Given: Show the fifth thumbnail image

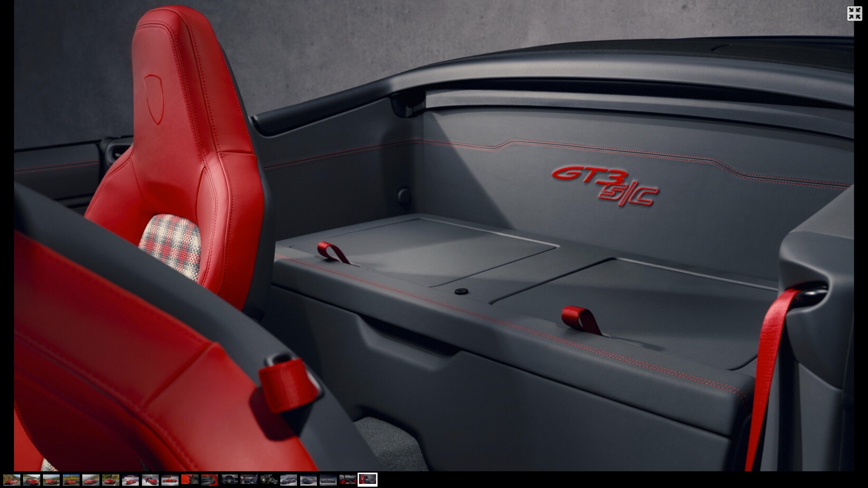Looking at the screenshot, I should (x=91, y=480).
